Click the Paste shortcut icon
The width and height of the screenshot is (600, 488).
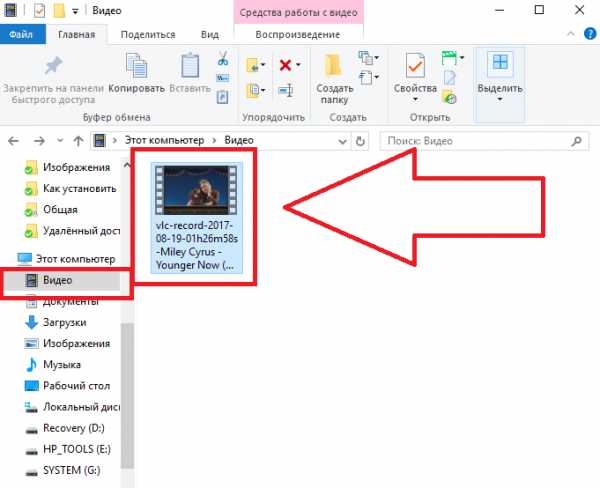(x=223, y=96)
